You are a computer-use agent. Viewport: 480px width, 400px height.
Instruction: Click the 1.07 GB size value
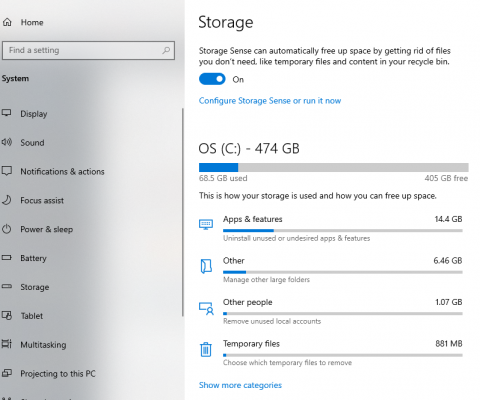(x=449, y=302)
